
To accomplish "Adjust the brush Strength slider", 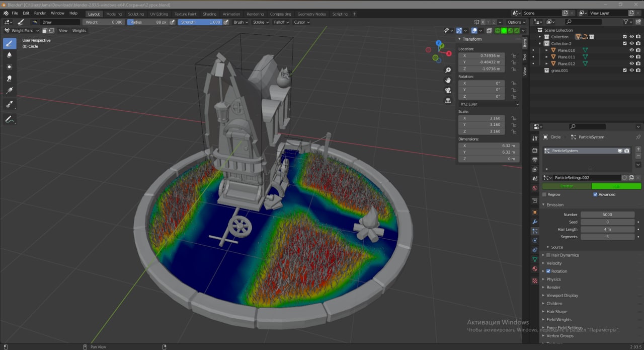I will click(200, 22).
